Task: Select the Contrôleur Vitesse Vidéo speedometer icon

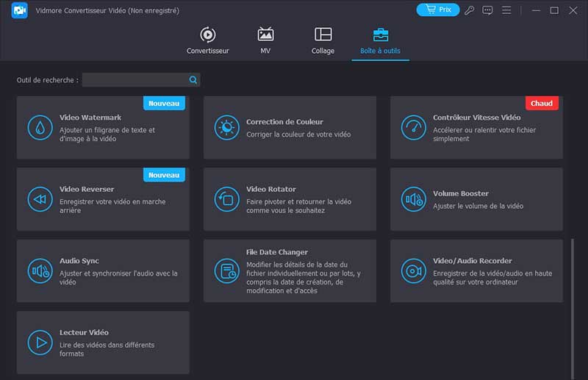Action: [x=413, y=128]
